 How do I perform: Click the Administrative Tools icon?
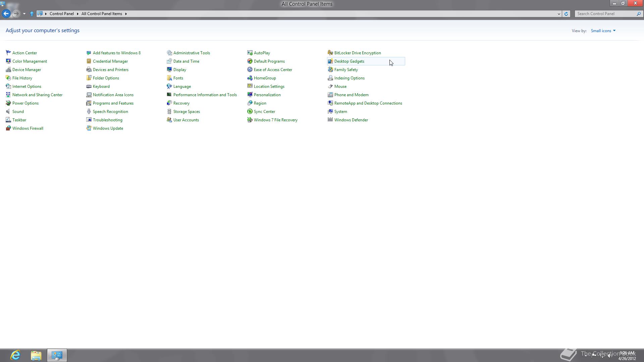pos(169,53)
